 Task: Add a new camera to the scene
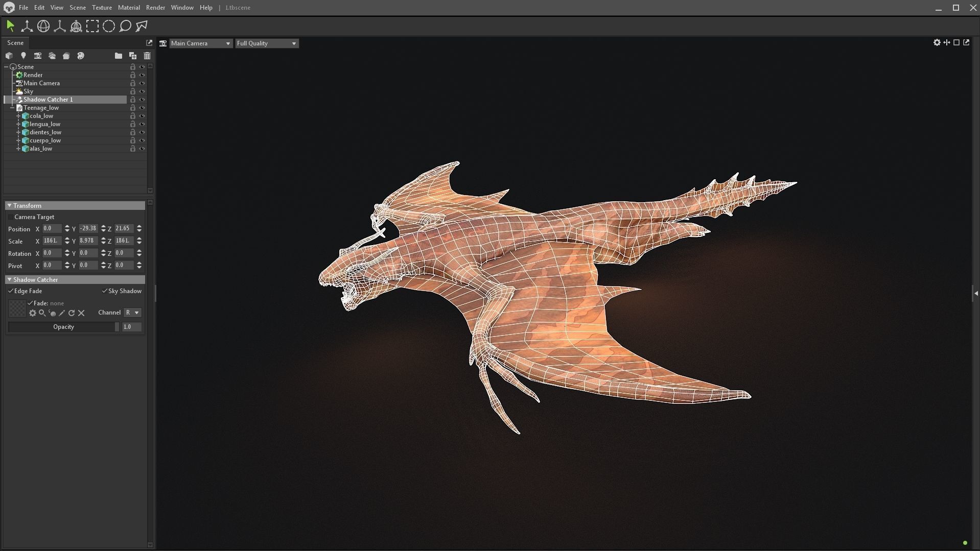point(38,56)
